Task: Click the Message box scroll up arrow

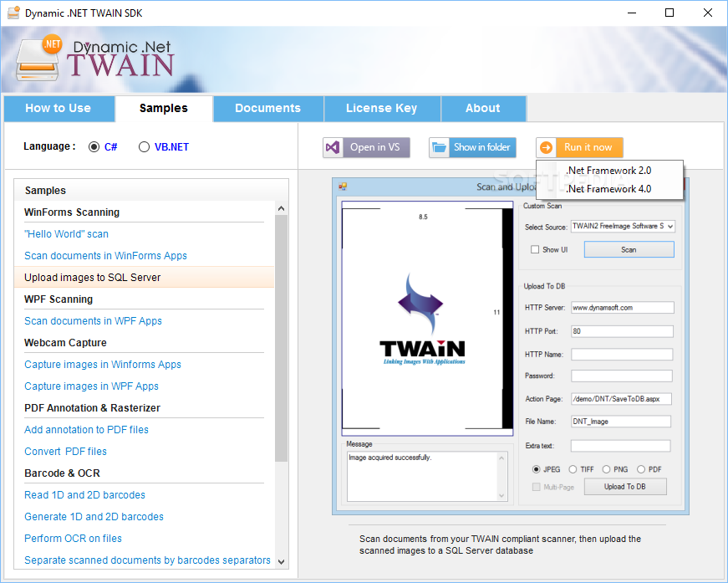Action: point(501,458)
